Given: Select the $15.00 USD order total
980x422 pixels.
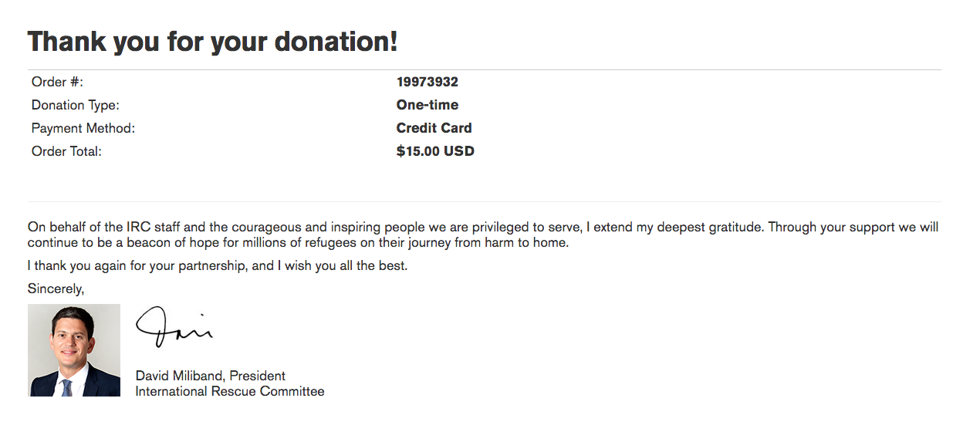Looking at the screenshot, I should click(x=435, y=151).
